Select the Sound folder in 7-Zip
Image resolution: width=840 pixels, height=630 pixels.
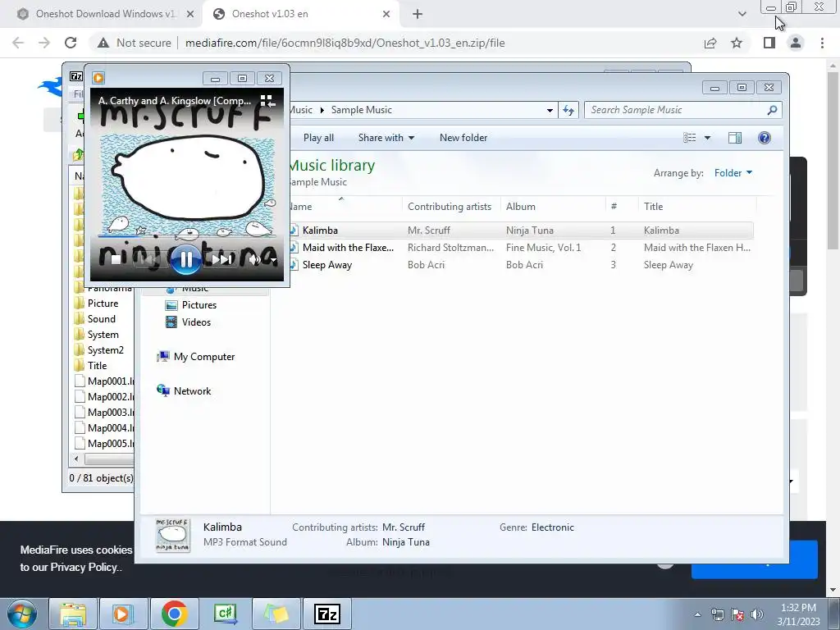[x=95, y=319]
